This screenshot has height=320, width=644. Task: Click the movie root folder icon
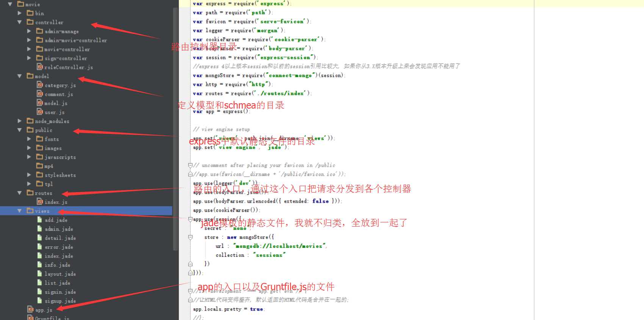click(x=21, y=4)
